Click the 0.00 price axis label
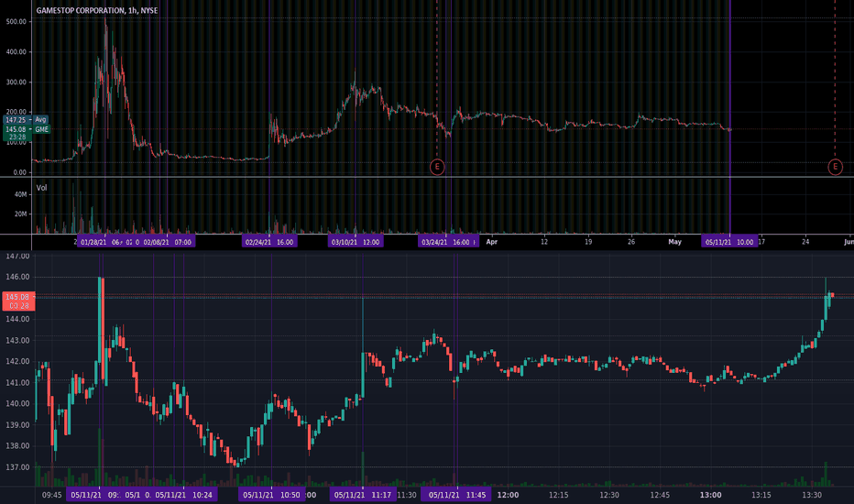 coord(19,172)
